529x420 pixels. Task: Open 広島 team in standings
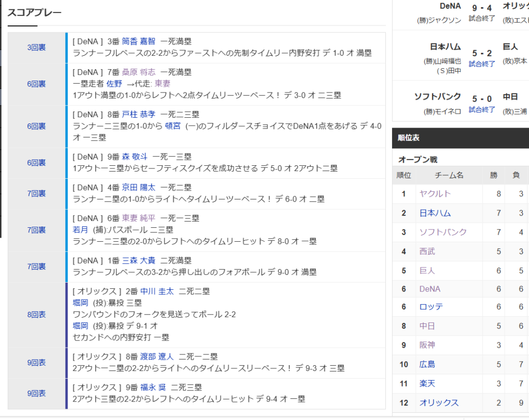pyautogui.click(x=427, y=364)
